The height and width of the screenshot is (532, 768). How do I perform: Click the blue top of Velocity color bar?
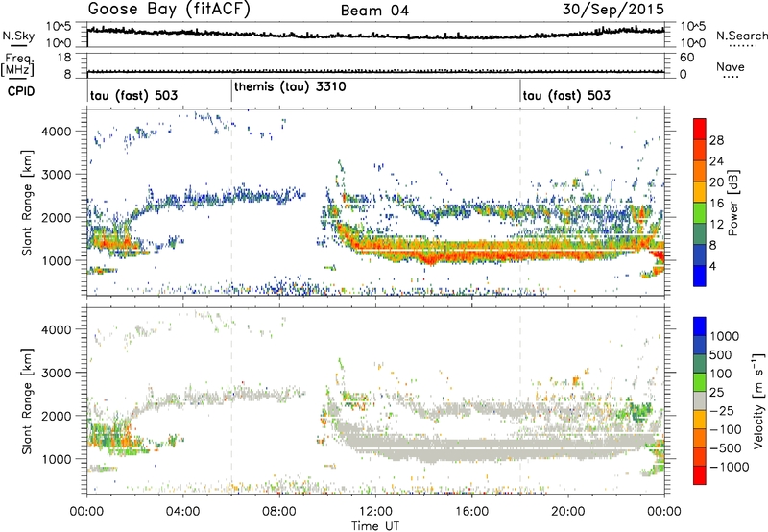click(x=700, y=326)
